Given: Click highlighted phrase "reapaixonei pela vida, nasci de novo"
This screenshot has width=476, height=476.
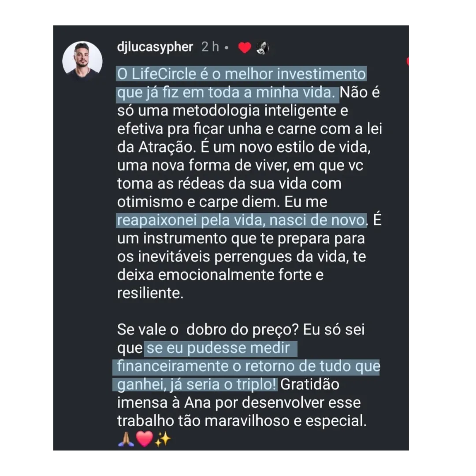Looking at the screenshot, I should click(x=241, y=220).
